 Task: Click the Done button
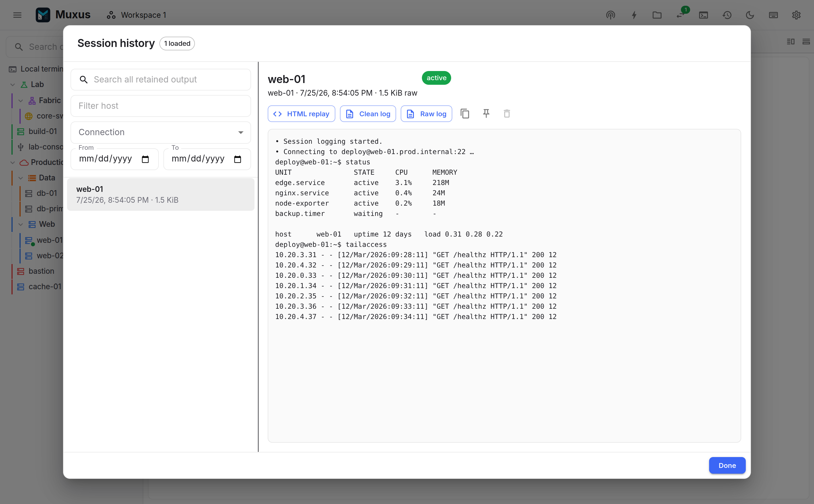[x=727, y=465]
